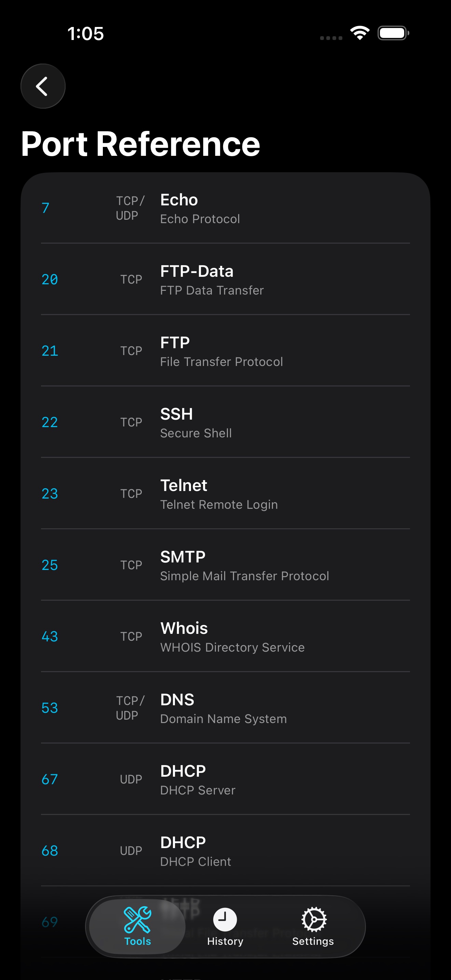Tap the Telnet Remote Login row
Image resolution: width=451 pixels, height=980 pixels.
click(x=225, y=494)
